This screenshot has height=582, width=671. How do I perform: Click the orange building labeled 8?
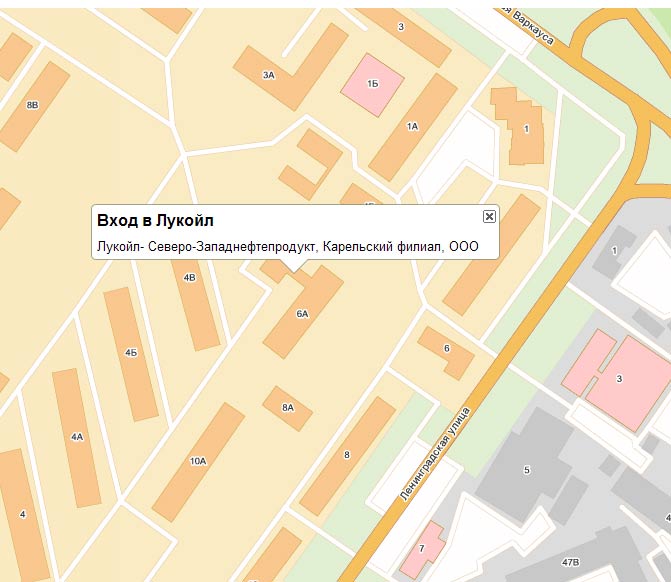click(x=347, y=455)
